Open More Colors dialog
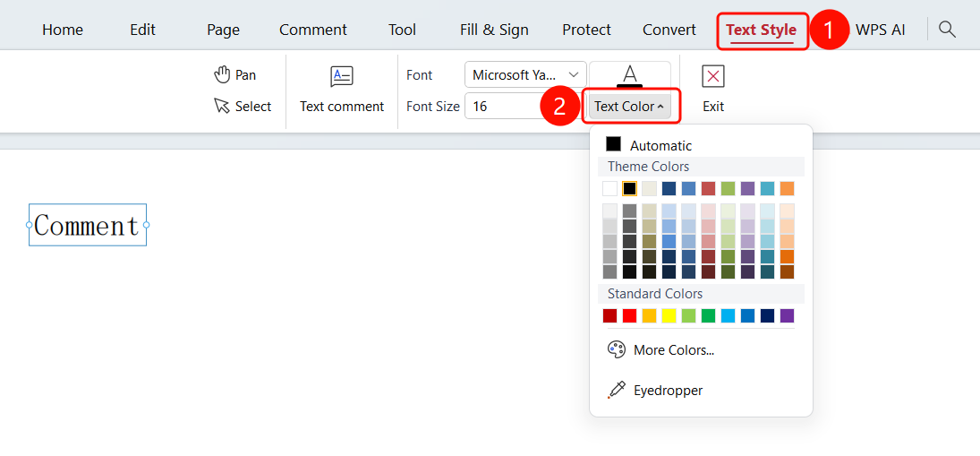Image resolution: width=980 pixels, height=456 pixels. click(660, 349)
